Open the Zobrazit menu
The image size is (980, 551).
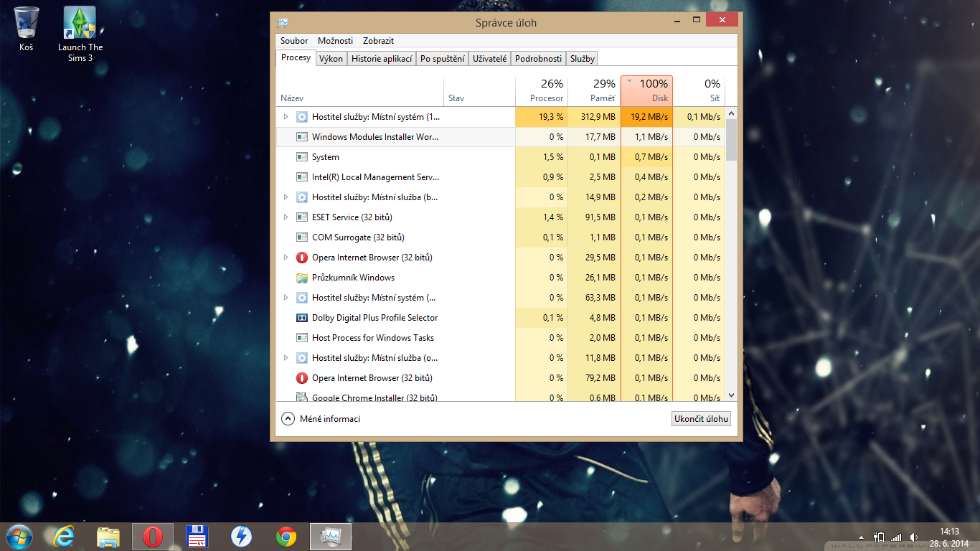click(378, 41)
